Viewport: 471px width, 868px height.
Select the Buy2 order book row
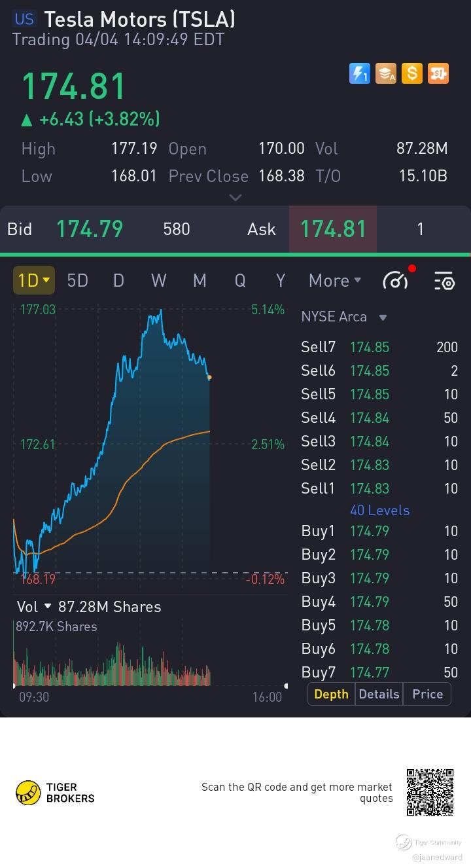point(379,554)
